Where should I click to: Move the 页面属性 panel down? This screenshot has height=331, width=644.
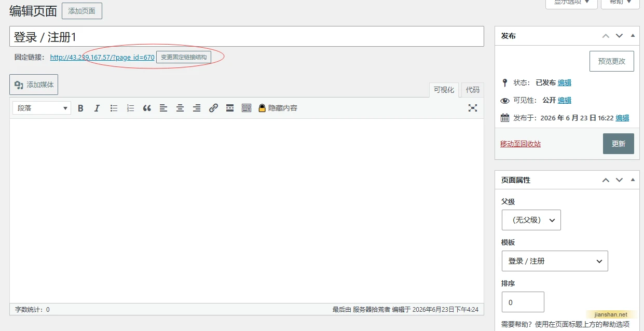tap(619, 180)
